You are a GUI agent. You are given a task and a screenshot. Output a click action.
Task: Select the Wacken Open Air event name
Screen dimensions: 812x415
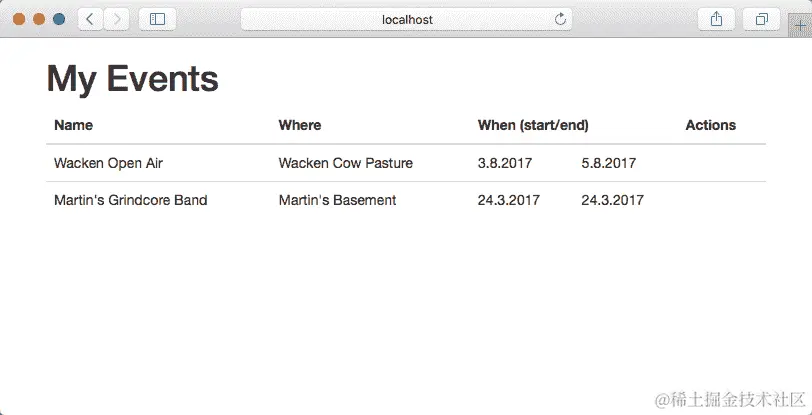click(x=108, y=163)
